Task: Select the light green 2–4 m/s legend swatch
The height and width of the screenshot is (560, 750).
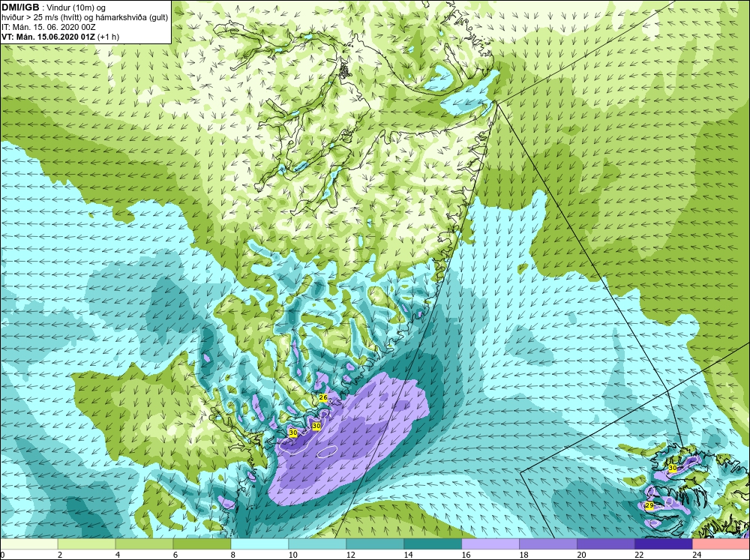Action: [x=86, y=544]
